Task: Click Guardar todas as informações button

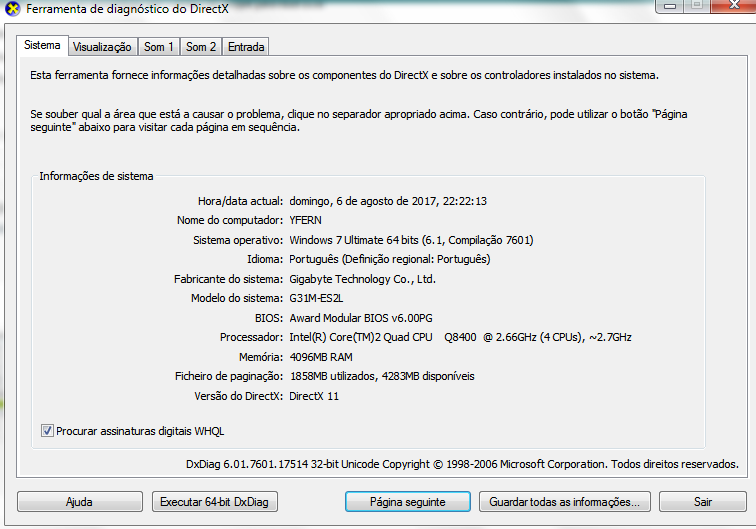Action: pyautogui.click(x=565, y=502)
